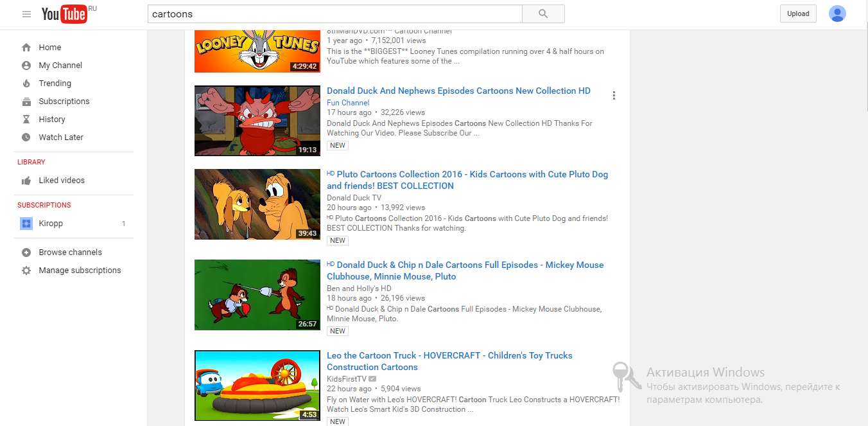Click NEW badge under Chip n Dale video
Viewport: 868px width, 426px height.
(x=338, y=332)
